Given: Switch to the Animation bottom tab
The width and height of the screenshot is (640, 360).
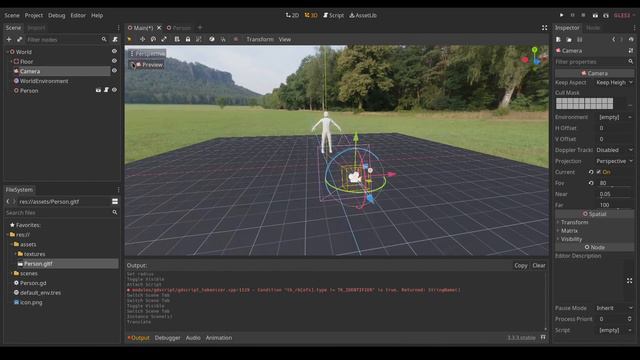Looking at the screenshot, I should (x=219, y=338).
